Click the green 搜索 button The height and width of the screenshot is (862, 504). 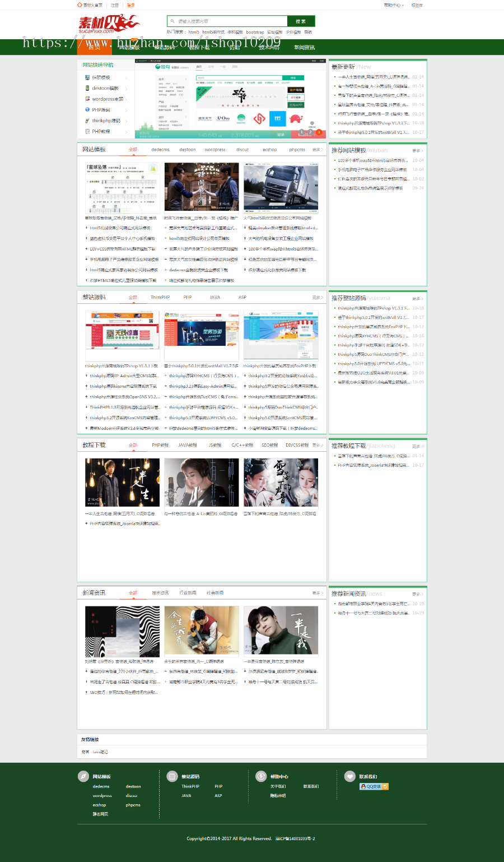click(x=300, y=21)
